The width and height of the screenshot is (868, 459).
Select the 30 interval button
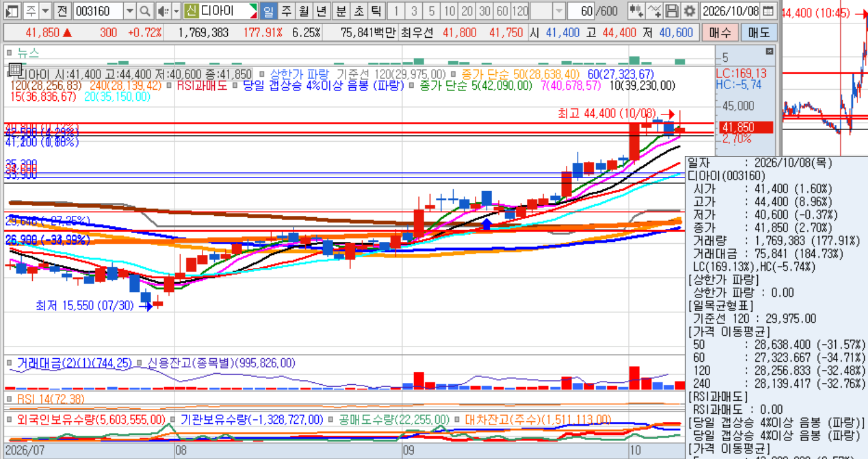(x=485, y=11)
